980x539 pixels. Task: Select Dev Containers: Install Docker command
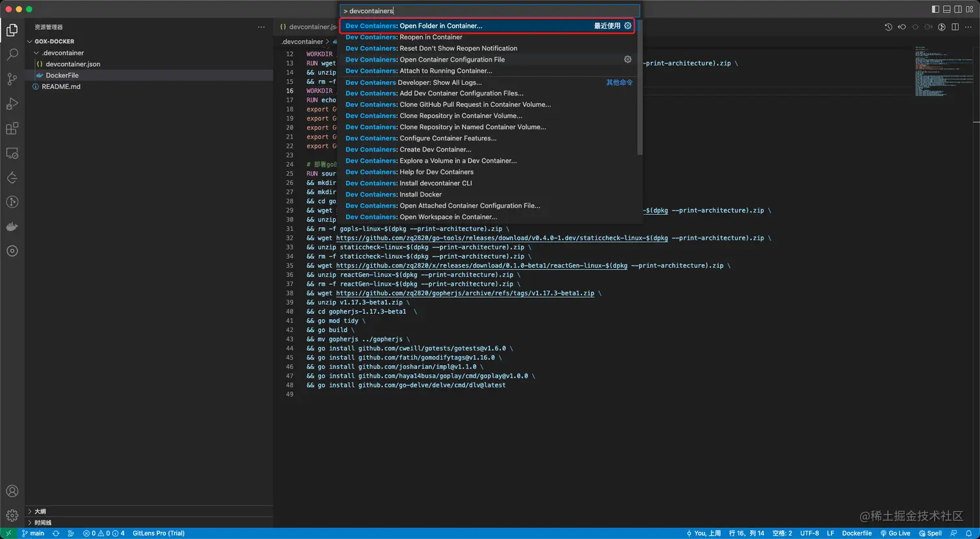pyautogui.click(x=489, y=195)
